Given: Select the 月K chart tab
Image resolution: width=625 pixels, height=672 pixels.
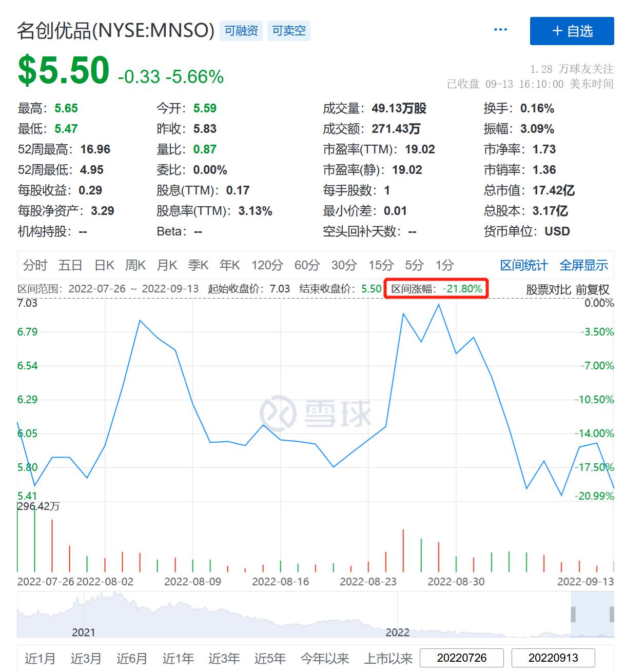Looking at the screenshot, I should (167, 265).
